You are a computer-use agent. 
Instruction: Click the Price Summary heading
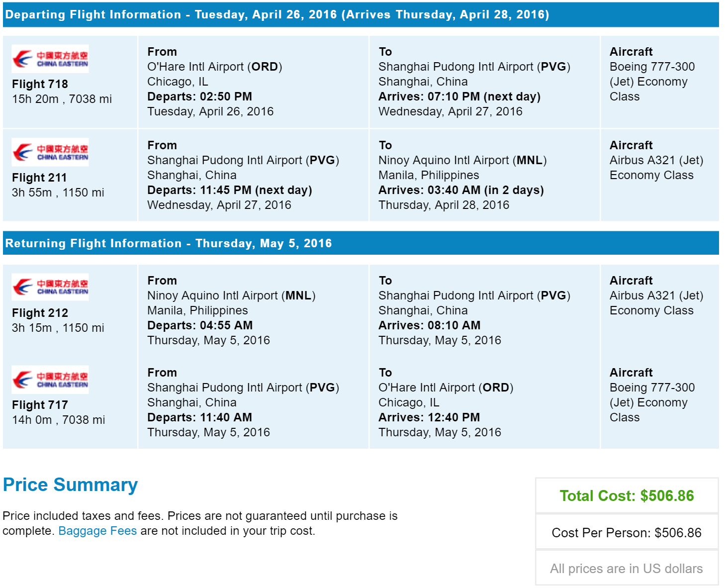tap(70, 485)
